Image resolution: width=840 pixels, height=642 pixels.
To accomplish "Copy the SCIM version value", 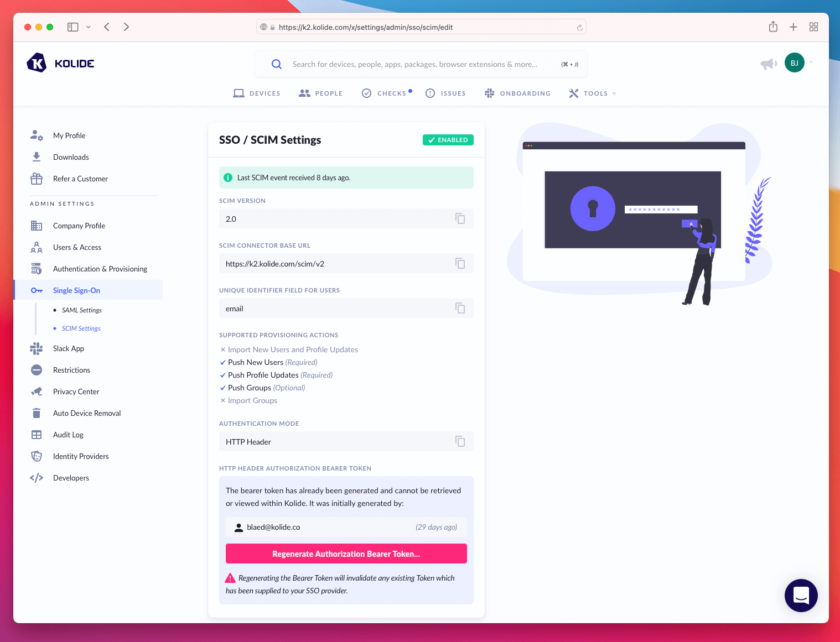I will click(x=460, y=218).
